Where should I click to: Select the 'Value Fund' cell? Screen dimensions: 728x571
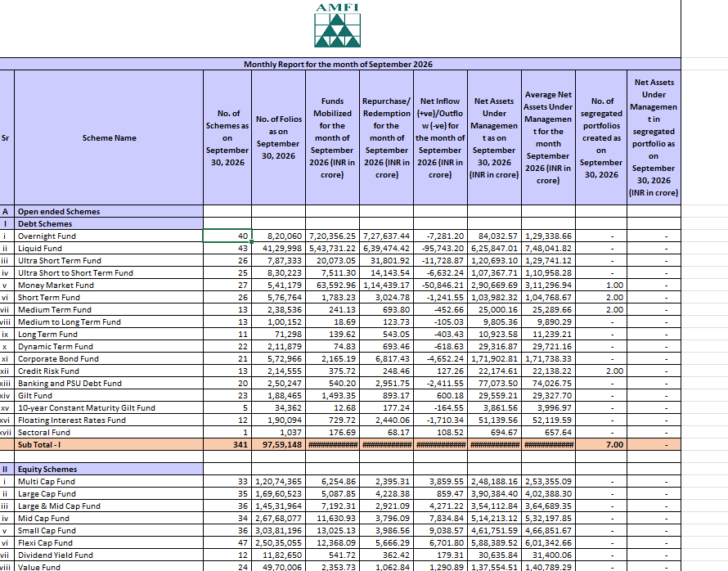(109, 567)
